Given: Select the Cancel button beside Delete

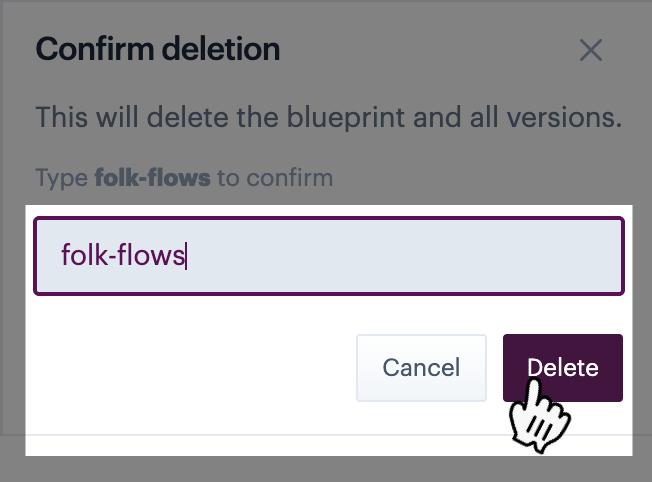Looking at the screenshot, I should pos(421,367).
